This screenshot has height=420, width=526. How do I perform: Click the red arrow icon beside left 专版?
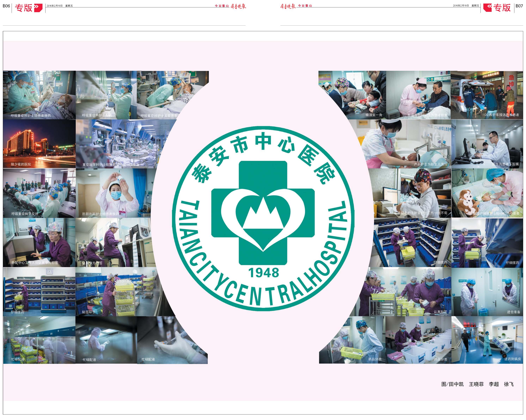pyautogui.click(x=38, y=8)
